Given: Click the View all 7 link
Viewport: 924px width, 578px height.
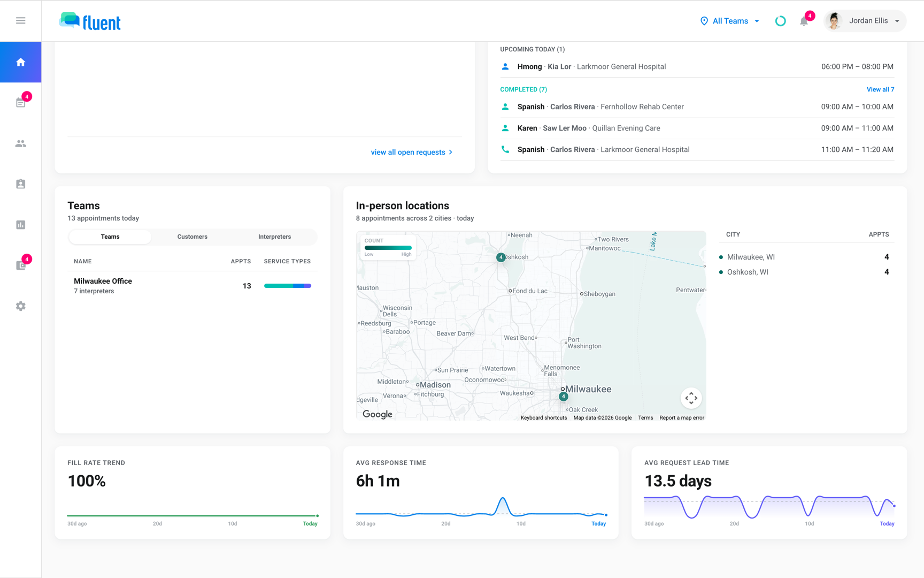Looking at the screenshot, I should point(880,89).
